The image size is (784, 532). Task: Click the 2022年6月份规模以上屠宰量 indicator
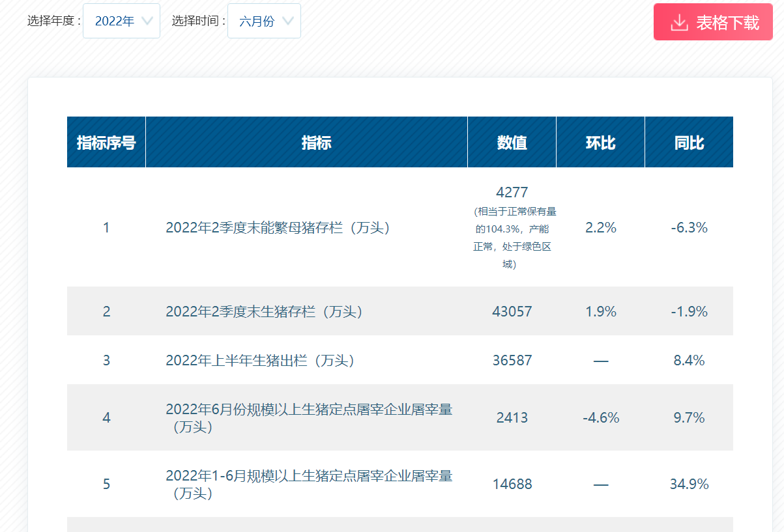point(308,417)
